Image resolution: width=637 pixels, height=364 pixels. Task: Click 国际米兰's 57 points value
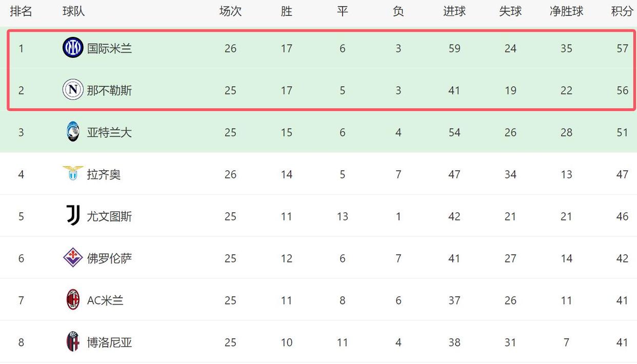[622, 48]
